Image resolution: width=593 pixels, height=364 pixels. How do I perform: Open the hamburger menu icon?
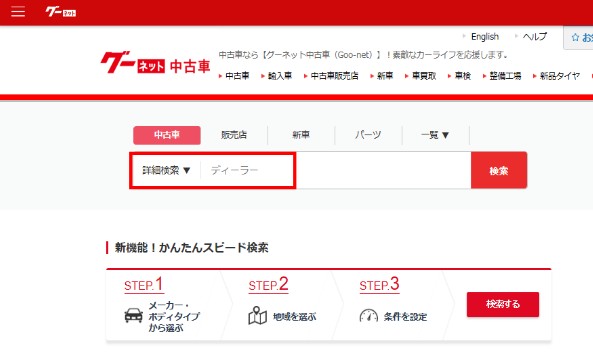point(18,12)
